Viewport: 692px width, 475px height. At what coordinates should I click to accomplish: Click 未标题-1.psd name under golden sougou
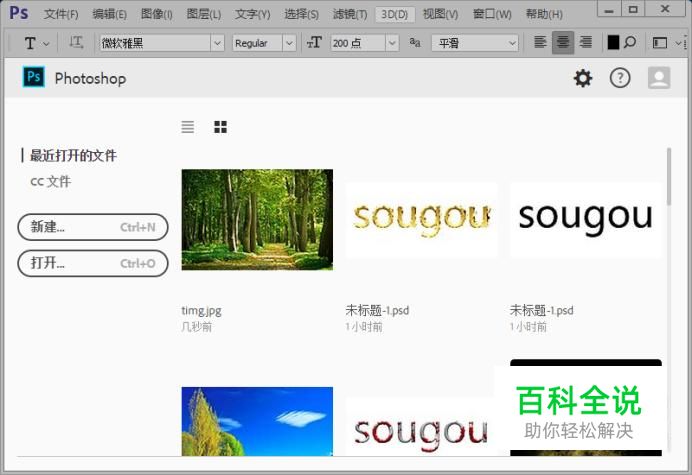(x=377, y=310)
